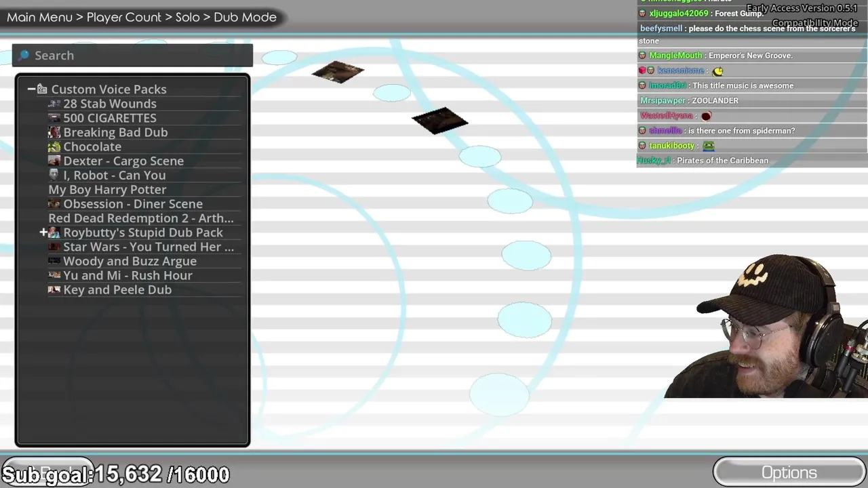The image size is (868, 488).
Task: Click the lower floating dark video thumbnail
Action: pyautogui.click(x=439, y=121)
